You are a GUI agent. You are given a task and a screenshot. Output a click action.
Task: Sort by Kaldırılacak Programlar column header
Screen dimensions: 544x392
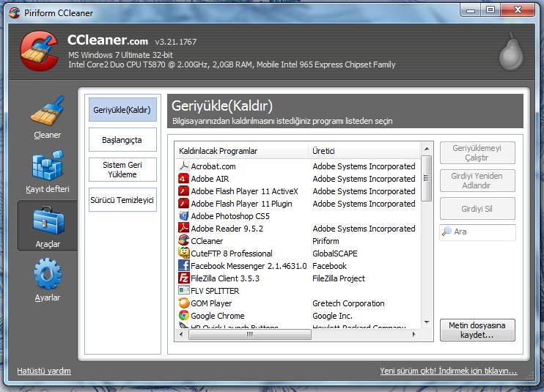(241, 151)
